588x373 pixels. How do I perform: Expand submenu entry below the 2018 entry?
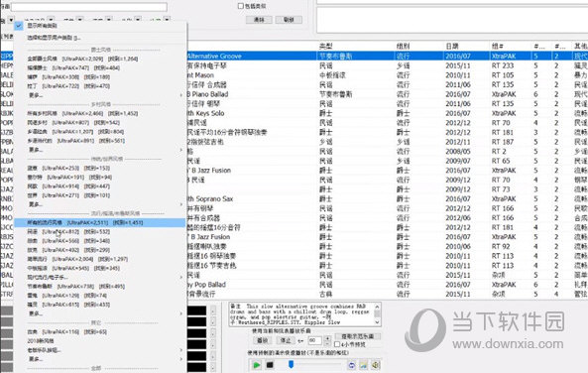(100, 350)
